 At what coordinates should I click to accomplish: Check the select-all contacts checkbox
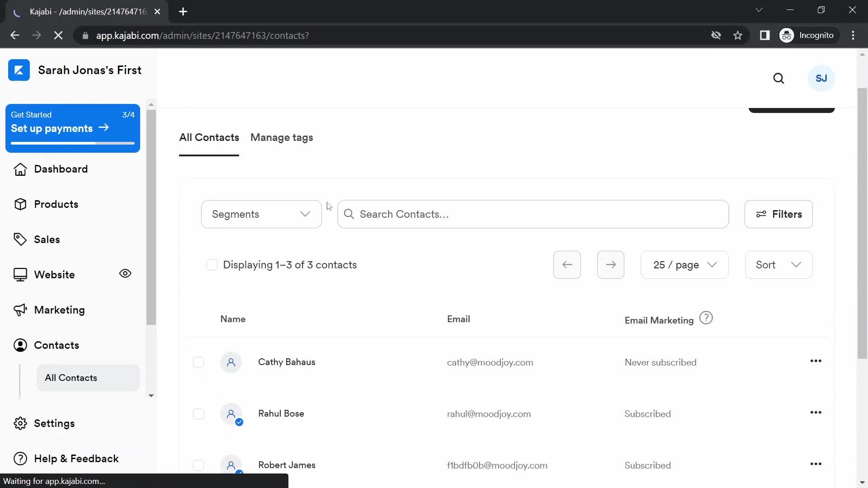point(212,265)
